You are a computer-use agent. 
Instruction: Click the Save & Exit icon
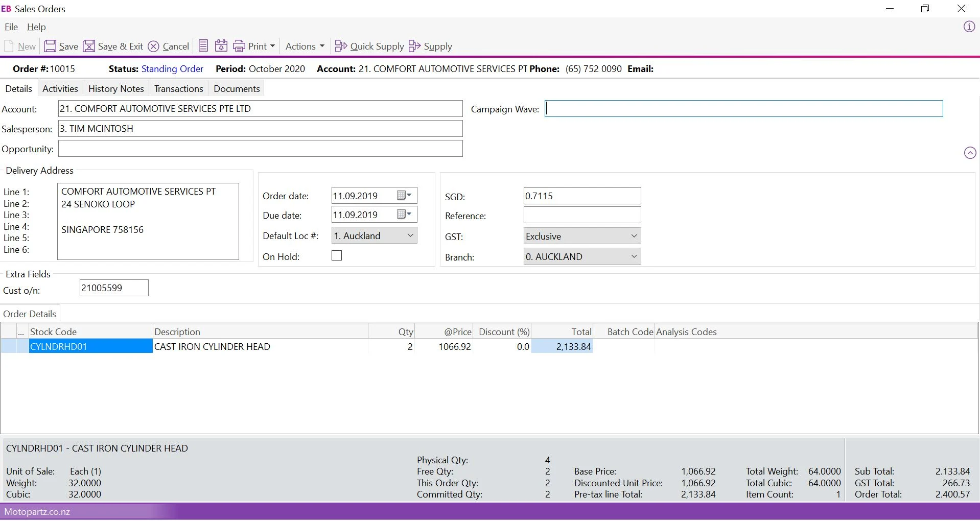click(89, 46)
